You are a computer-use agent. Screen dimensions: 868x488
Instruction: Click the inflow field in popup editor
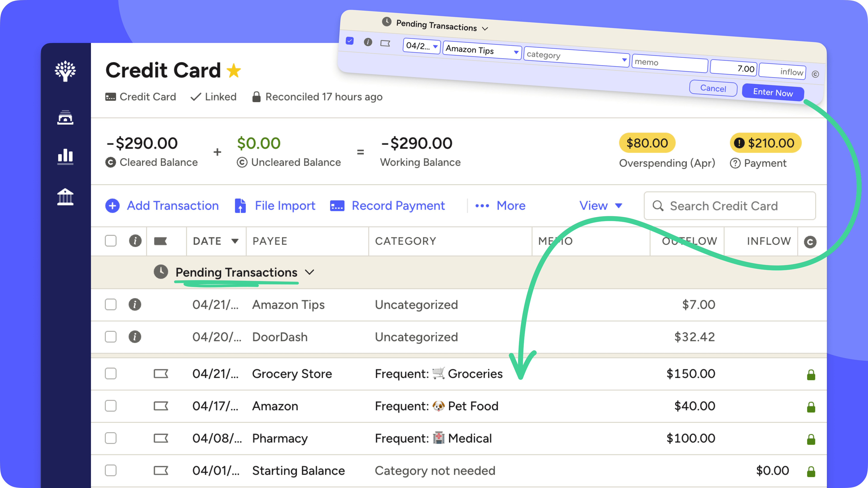coord(782,72)
